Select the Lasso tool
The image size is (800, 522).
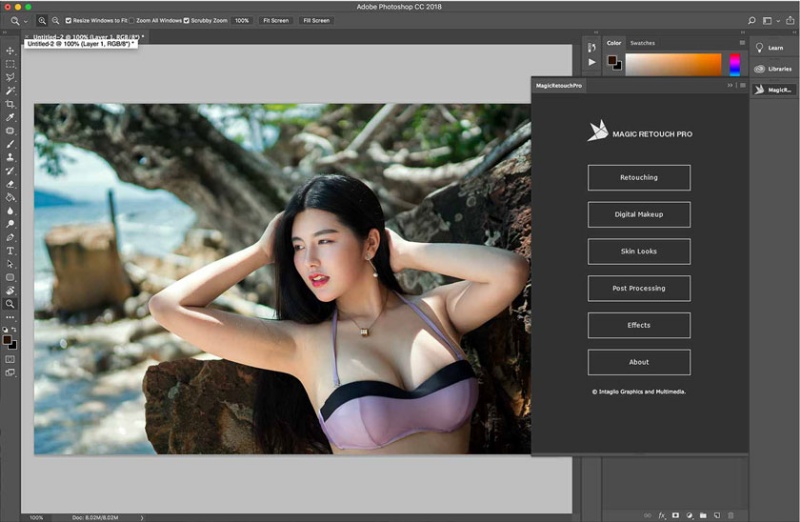pyautogui.click(x=10, y=78)
